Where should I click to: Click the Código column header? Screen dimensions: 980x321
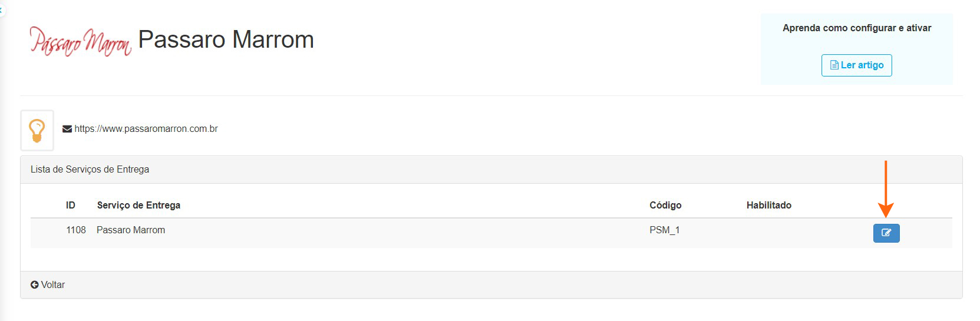click(x=665, y=206)
